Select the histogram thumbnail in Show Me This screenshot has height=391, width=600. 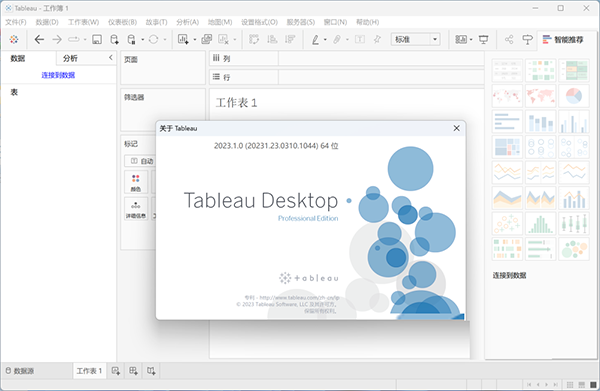point(540,223)
